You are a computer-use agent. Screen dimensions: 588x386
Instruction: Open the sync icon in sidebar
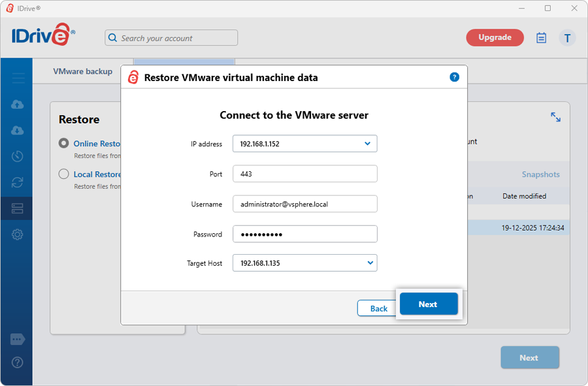click(18, 183)
